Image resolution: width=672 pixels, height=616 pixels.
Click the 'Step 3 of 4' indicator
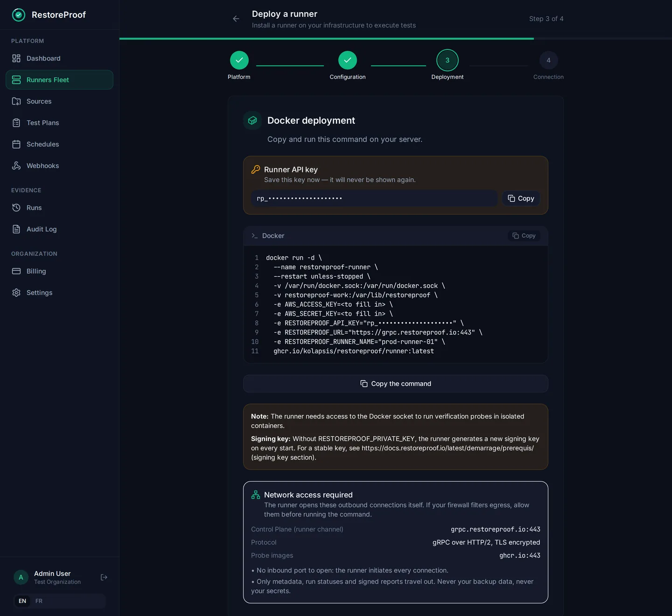(x=546, y=19)
